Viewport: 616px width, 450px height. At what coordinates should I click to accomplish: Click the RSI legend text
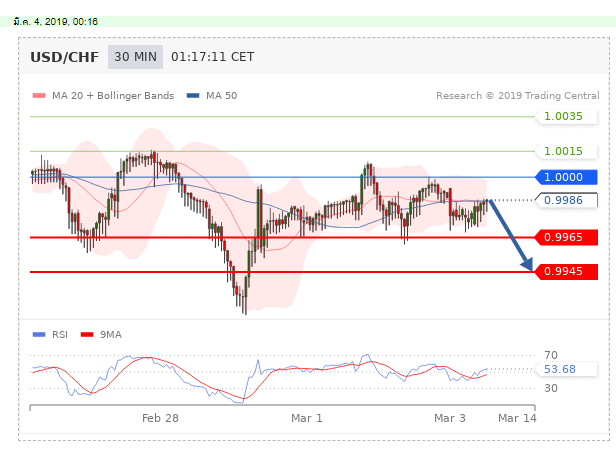[x=60, y=335]
